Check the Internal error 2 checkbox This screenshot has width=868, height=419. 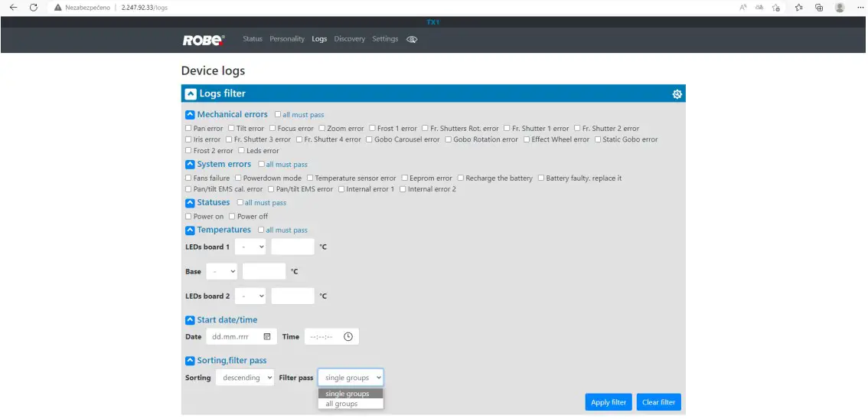[403, 189]
